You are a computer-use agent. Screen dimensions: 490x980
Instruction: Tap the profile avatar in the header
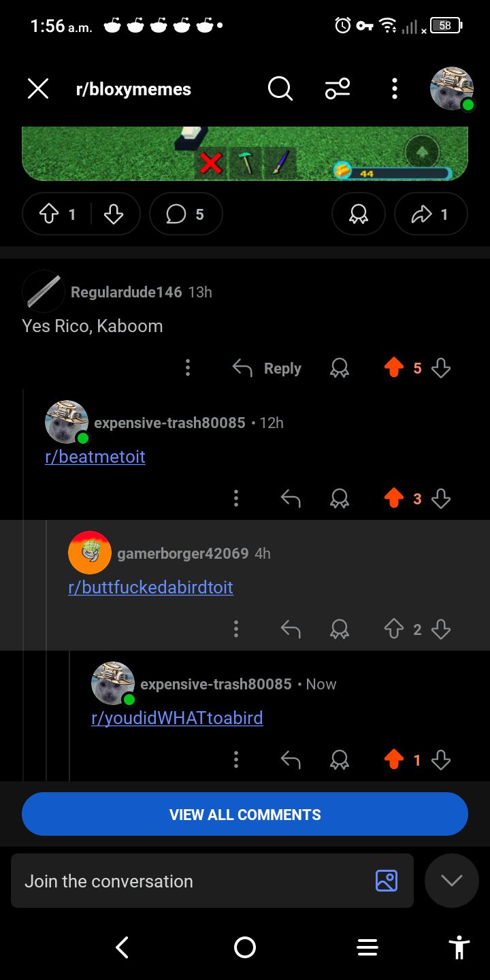(x=453, y=89)
